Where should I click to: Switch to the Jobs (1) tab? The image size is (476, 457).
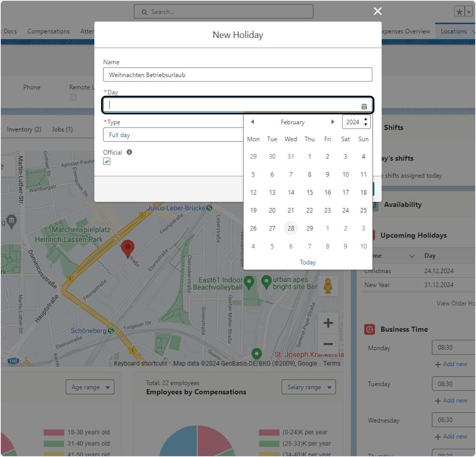(x=62, y=129)
